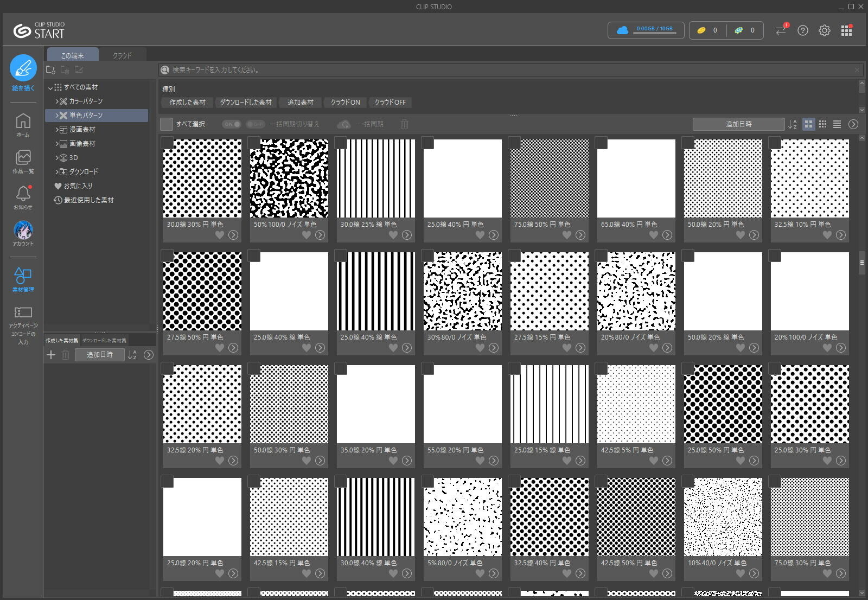Select 最近使用した素材 in the material tree
The height and width of the screenshot is (600, 868).
pyautogui.click(x=84, y=200)
